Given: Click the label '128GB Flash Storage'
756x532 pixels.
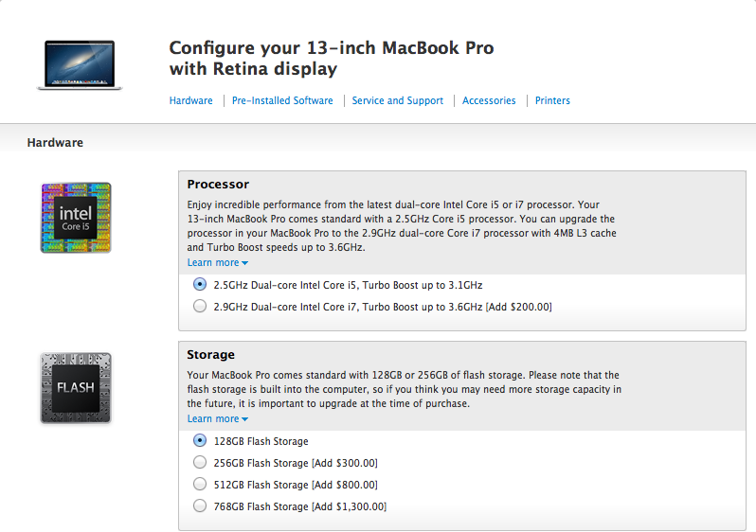Looking at the screenshot, I should coord(261,441).
